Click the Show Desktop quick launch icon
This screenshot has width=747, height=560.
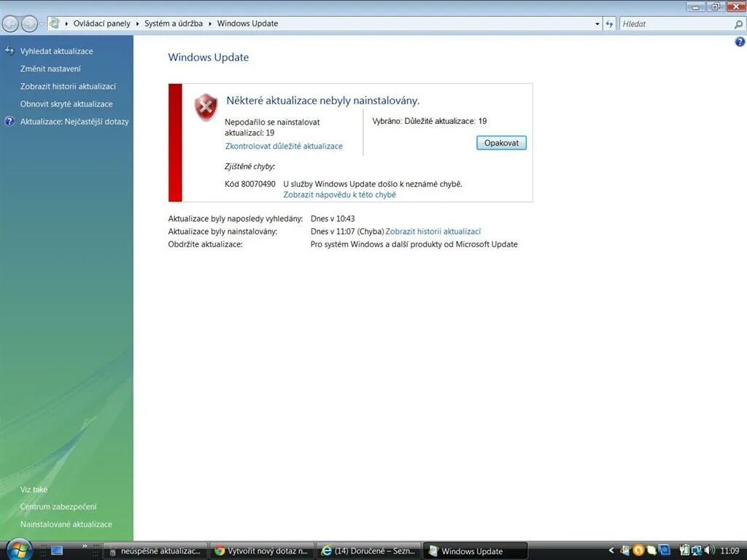tap(57, 551)
